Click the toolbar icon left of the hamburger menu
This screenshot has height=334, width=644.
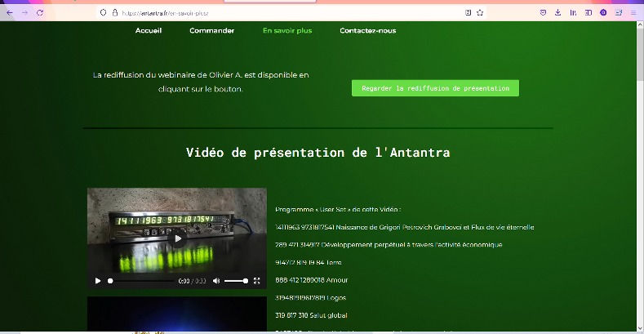click(619, 13)
